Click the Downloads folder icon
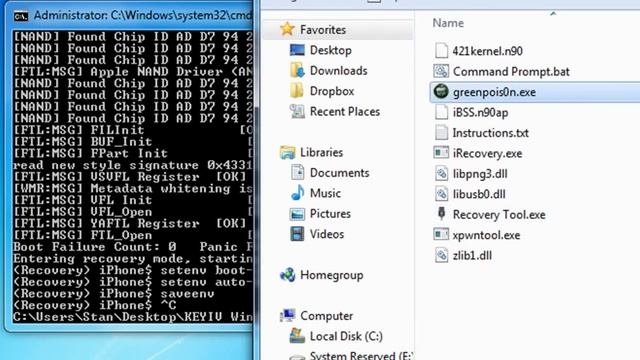The width and height of the screenshot is (640, 360). pyautogui.click(x=297, y=70)
